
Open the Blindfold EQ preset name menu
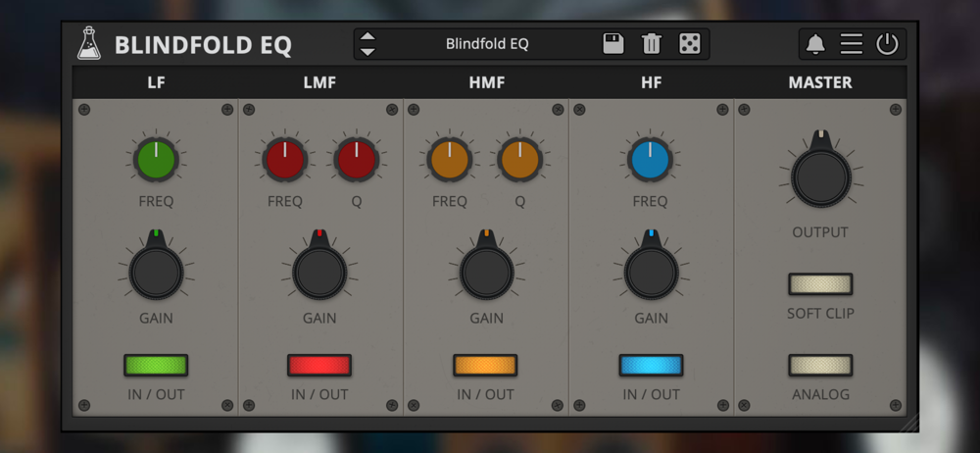(x=487, y=44)
